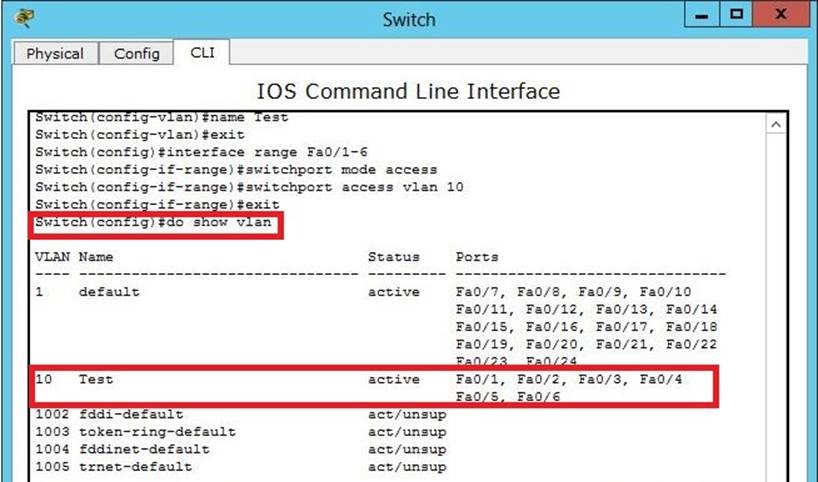The width and height of the screenshot is (818, 482).
Task: Click the Packet Tracer app icon in title bar
Action: click(25, 18)
